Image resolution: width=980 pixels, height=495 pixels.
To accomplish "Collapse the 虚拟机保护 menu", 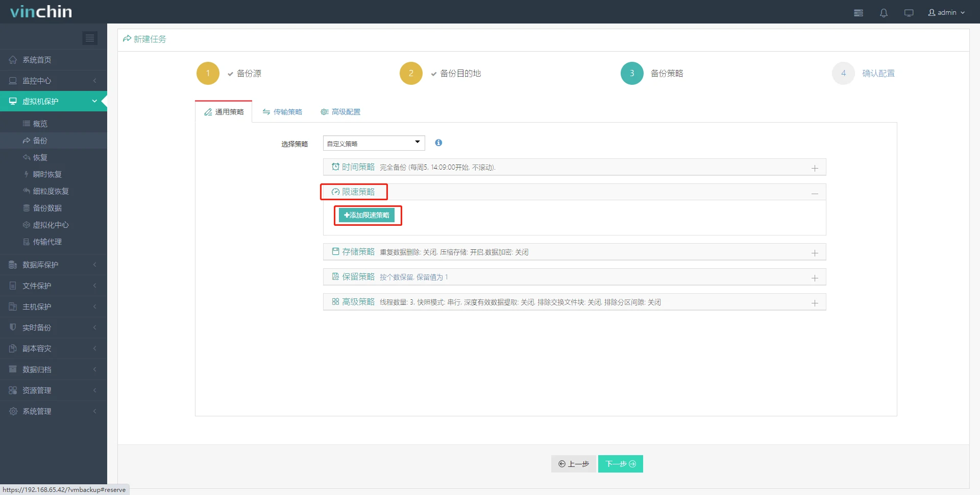I will click(x=54, y=101).
